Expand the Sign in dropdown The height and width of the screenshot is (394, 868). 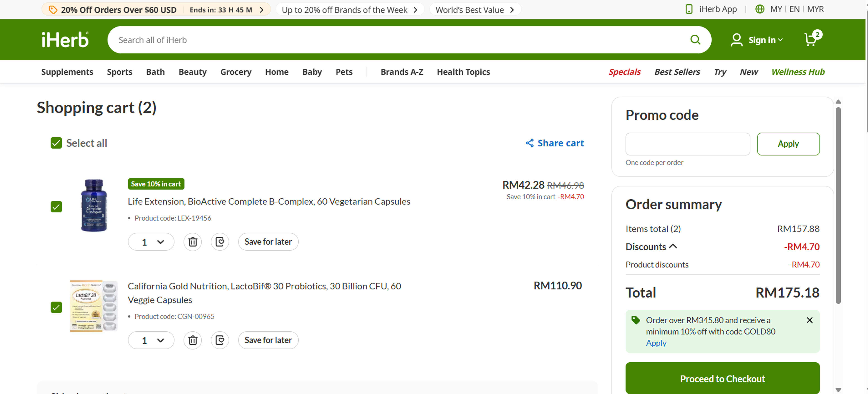(781, 40)
